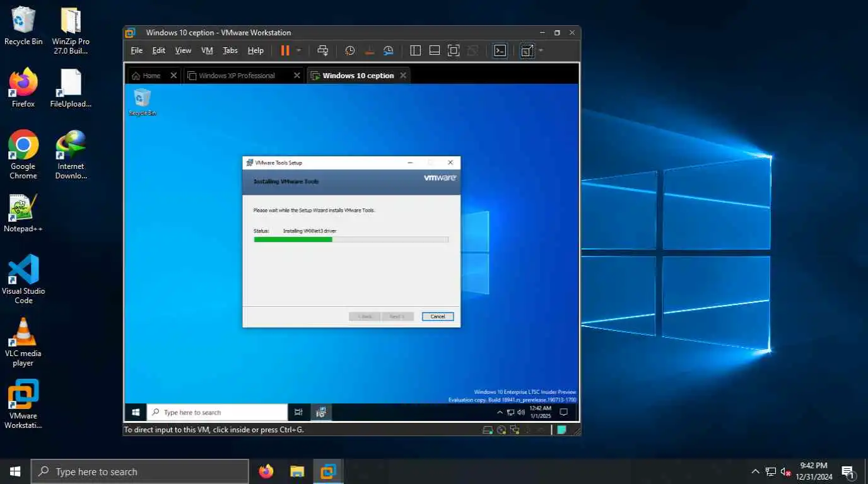Open Task View in the guest taskbar
This screenshot has width=868, height=484.
[298, 412]
